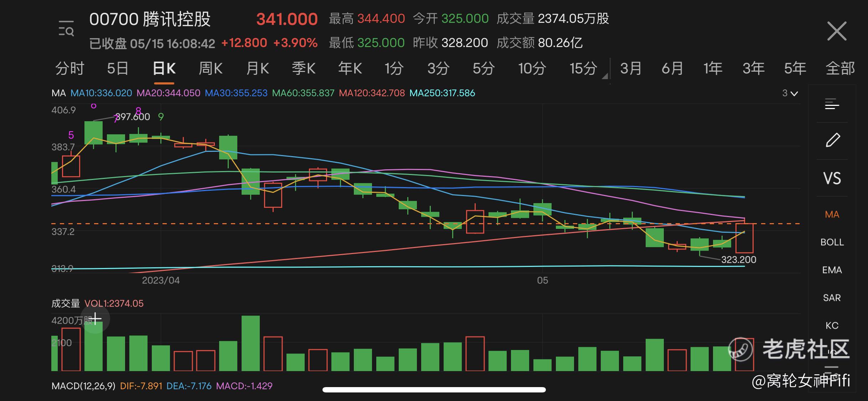Tap the 成交量 panel title
Viewport: 868px width, 401px height.
pos(66,303)
